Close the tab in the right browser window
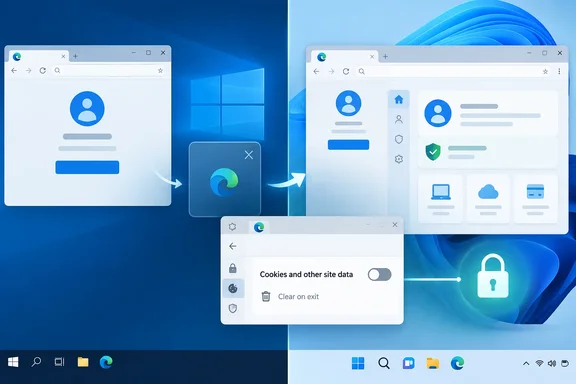This screenshot has height=384, width=576. (372, 57)
